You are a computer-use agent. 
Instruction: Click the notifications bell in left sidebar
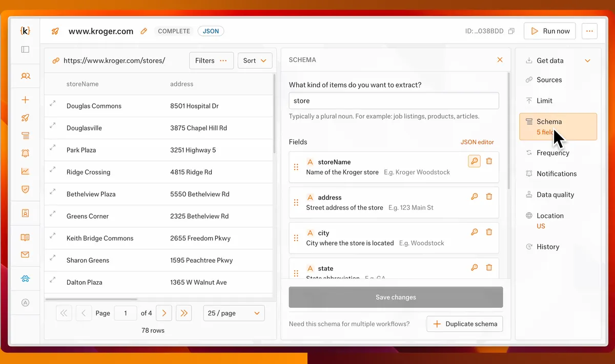(25, 153)
